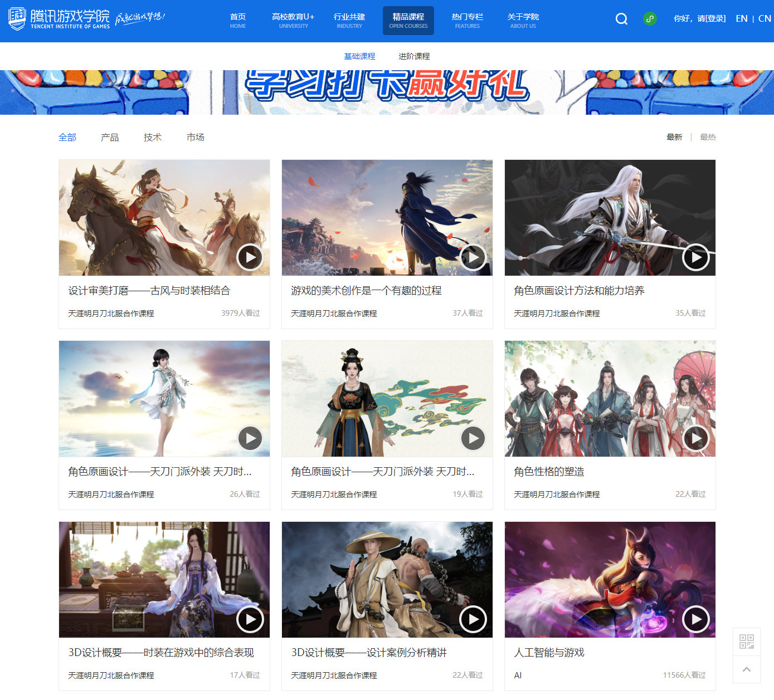
Task: Play the 3D设计概要——设计案例分析精讲 video
Action: [473, 619]
